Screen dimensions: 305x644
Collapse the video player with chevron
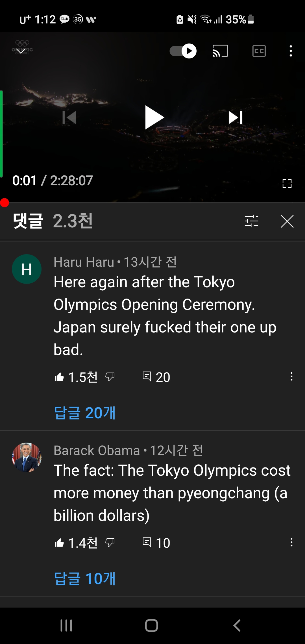[x=21, y=51]
